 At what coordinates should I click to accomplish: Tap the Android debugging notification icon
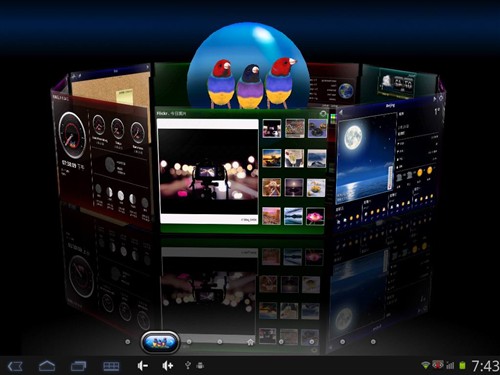pos(200,366)
